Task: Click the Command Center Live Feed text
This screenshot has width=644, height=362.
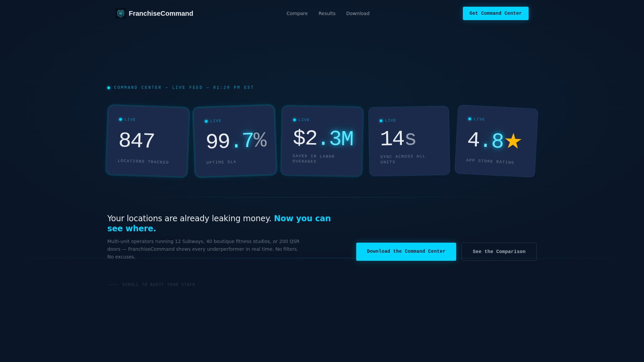Action: tap(184, 87)
